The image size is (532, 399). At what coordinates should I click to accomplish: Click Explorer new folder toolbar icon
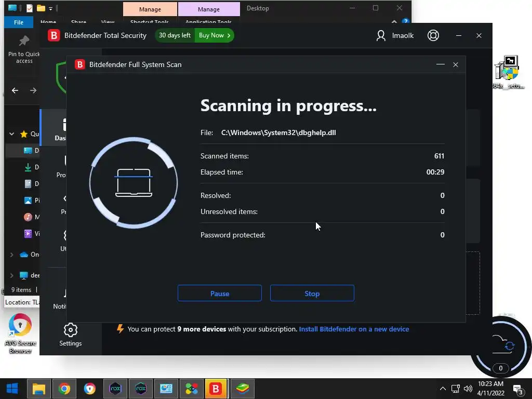41,8
